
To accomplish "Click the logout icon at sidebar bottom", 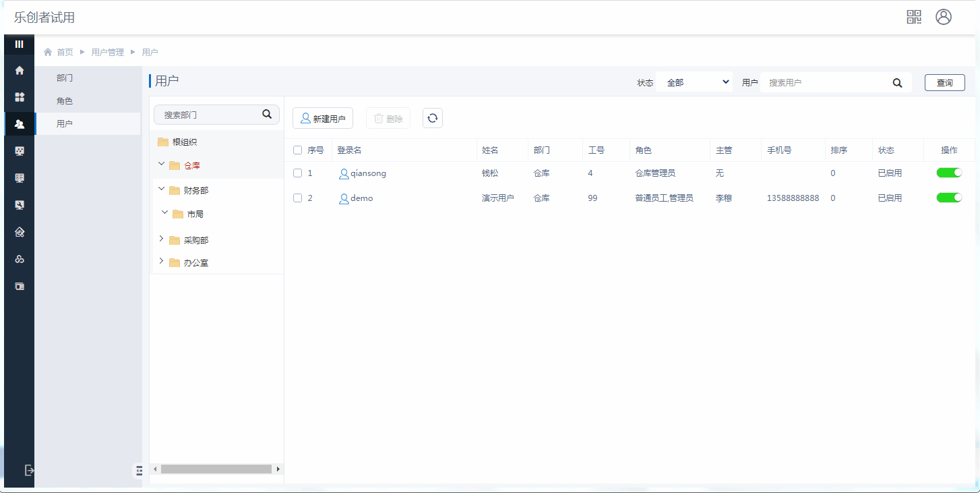I will 29,470.
